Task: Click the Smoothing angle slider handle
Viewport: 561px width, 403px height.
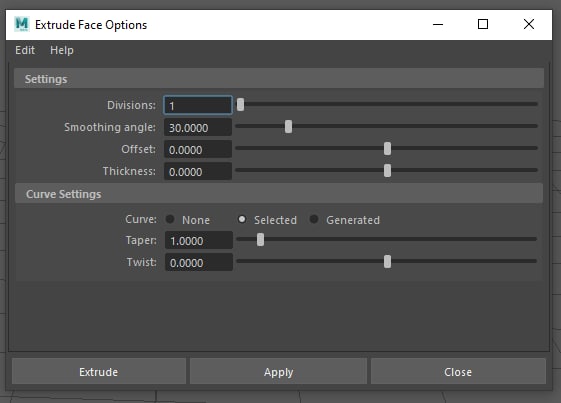Action: [x=288, y=127]
